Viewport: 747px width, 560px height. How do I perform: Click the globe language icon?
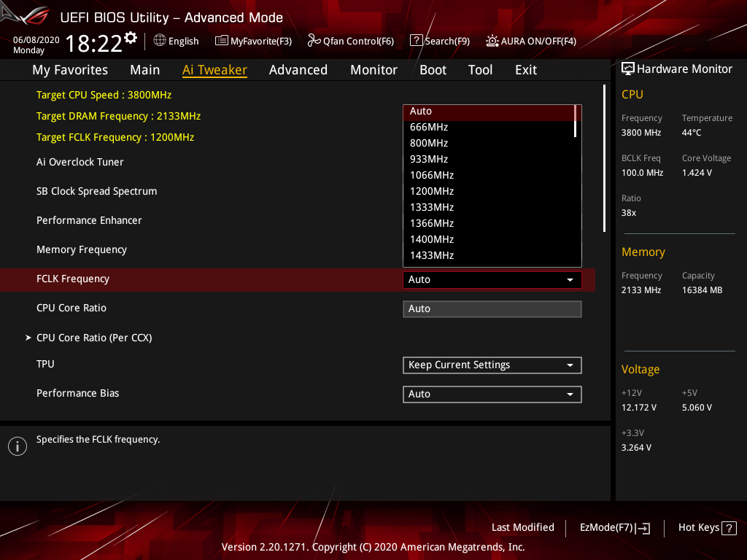160,41
